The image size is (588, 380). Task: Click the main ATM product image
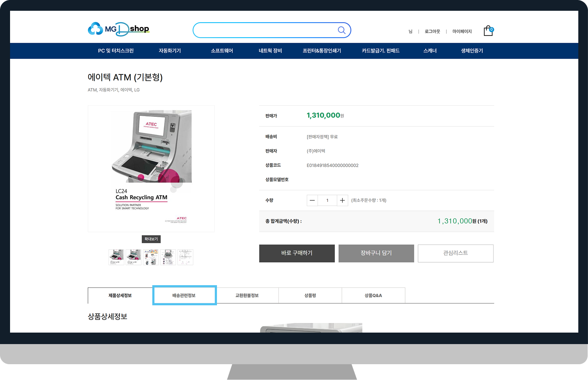[151, 168]
